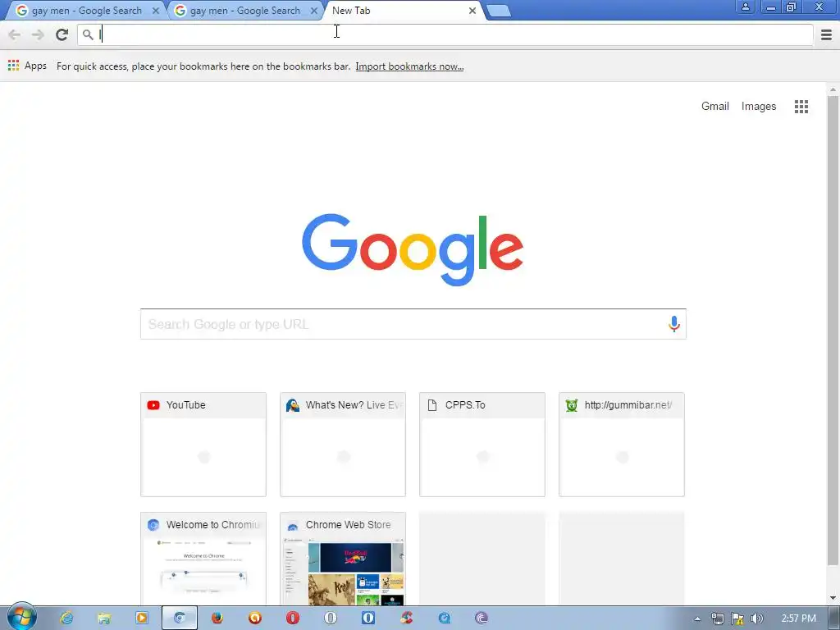This screenshot has width=840, height=630.
Task: Close the second Google Search tab
Action: (314, 11)
